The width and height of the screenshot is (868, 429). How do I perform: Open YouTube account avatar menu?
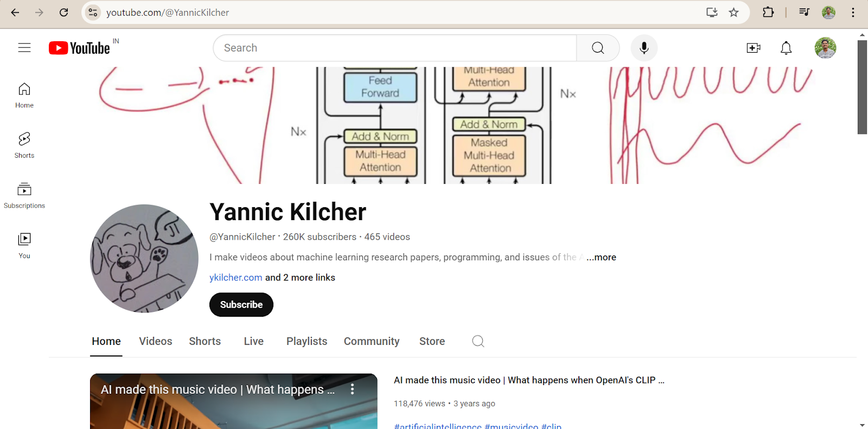point(825,48)
